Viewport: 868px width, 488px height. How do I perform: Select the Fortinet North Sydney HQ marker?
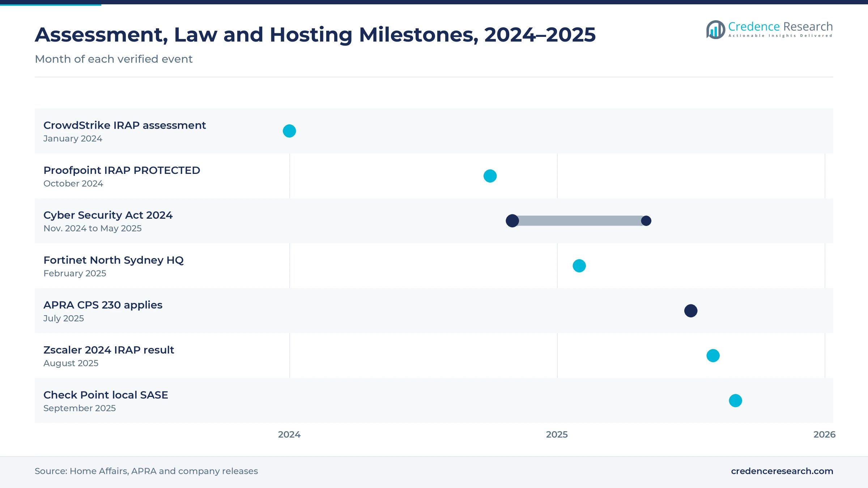pos(579,266)
